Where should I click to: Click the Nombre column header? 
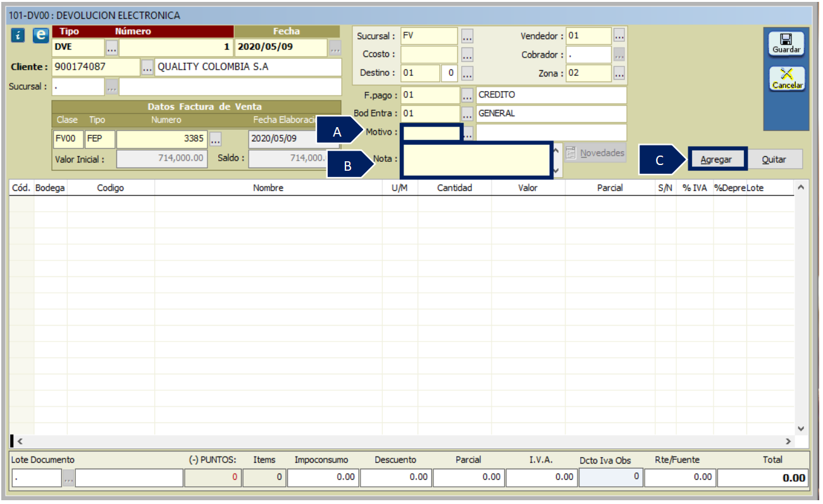[268, 188]
